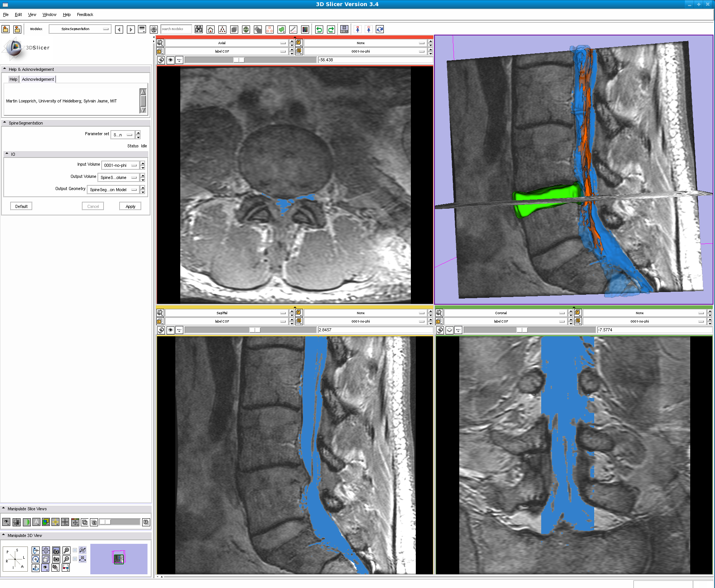
Task: Open the View menu
Action: coord(32,14)
